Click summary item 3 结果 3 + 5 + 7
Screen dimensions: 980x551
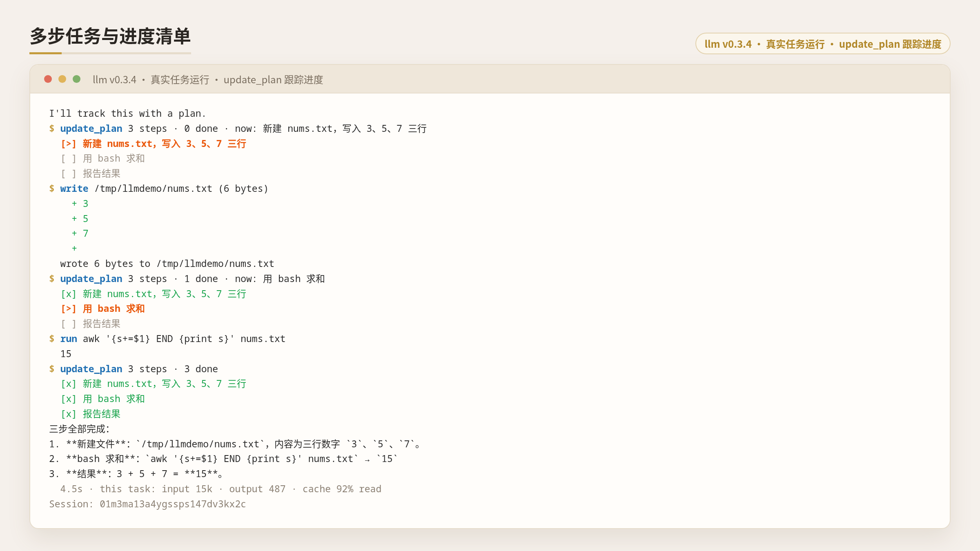pyautogui.click(x=136, y=474)
